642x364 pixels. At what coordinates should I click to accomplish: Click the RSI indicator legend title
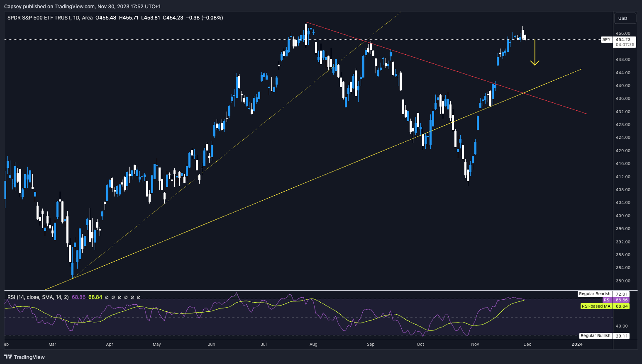pos(38,297)
